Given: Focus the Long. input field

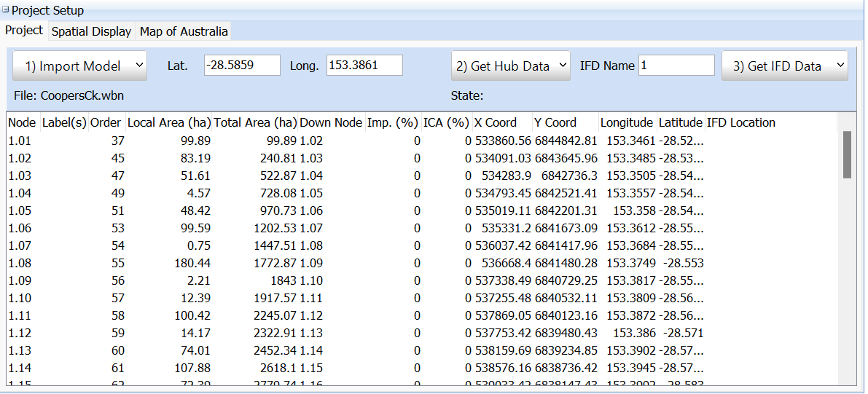Looking at the screenshot, I should click(x=364, y=66).
